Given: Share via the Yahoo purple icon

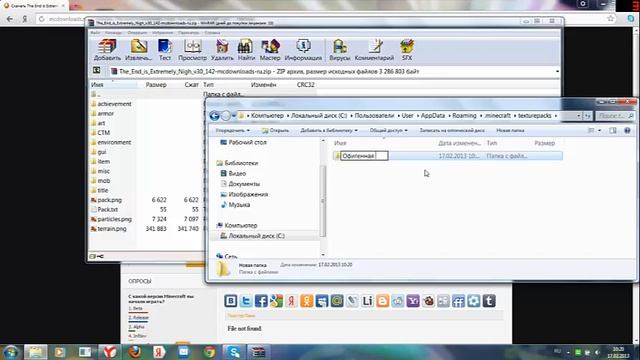Looking at the screenshot, I should [x=413, y=301].
